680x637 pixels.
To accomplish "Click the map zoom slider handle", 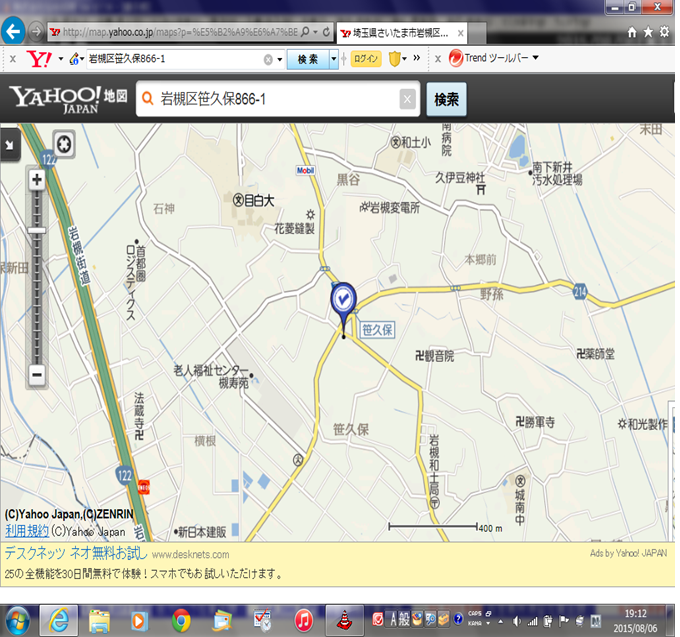I will point(37,231).
